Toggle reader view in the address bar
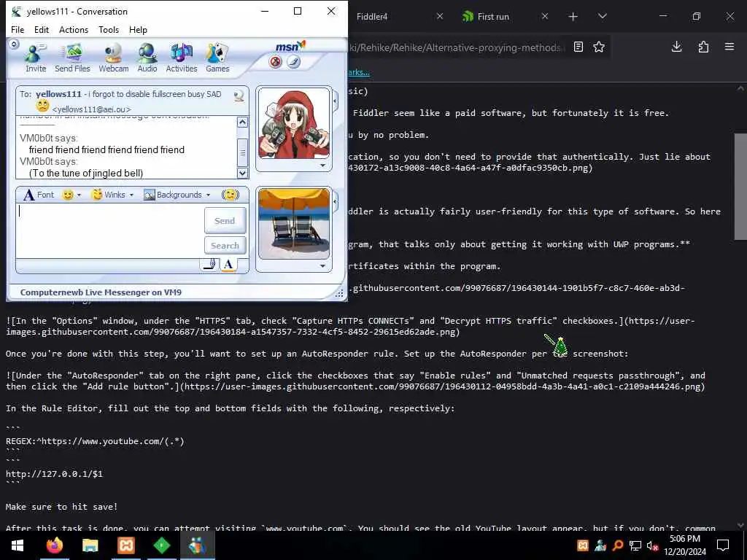 pos(578,47)
